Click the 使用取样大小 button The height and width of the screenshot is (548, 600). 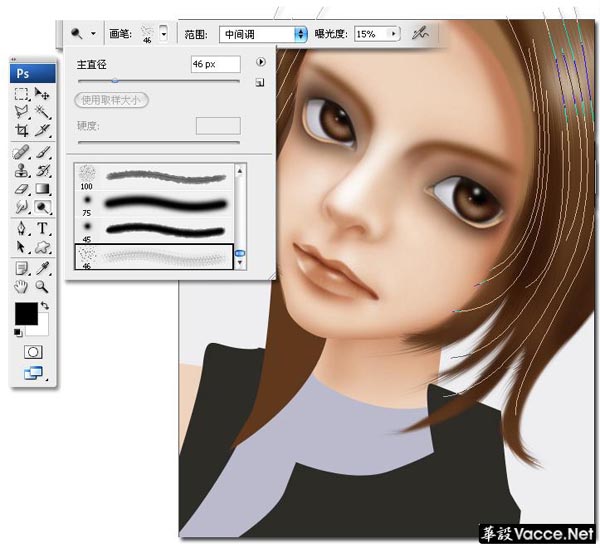pyautogui.click(x=111, y=100)
